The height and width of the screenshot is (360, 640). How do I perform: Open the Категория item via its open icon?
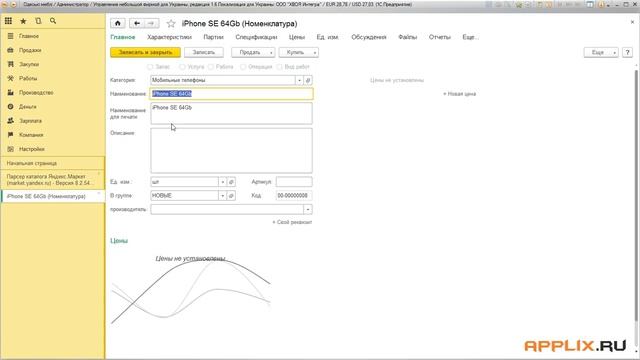click(308, 80)
